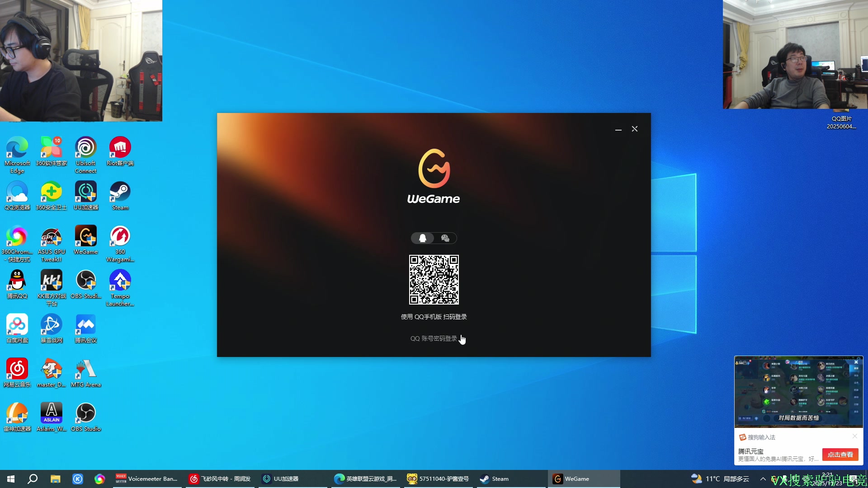Image resolution: width=868 pixels, height=488 pixels.
Task: Launch OBS Studio desktop icon
Action: (86, 416)
